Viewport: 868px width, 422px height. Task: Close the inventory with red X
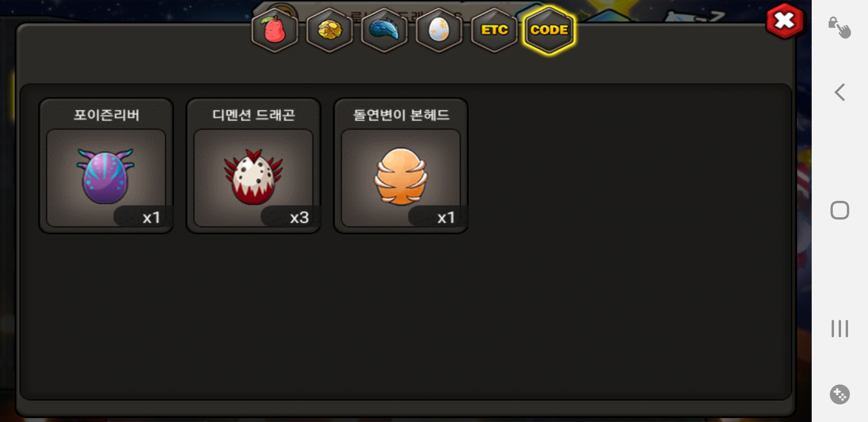(x=785, y=21)
